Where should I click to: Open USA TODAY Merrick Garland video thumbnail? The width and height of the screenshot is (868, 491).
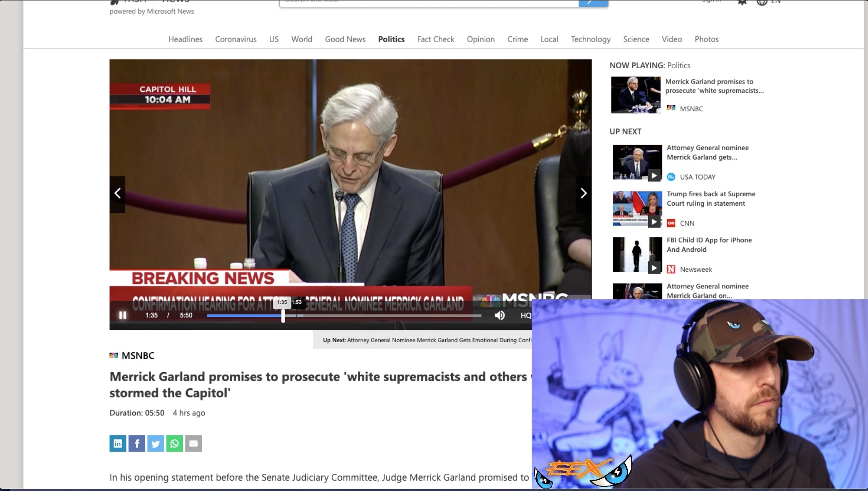tap(637, 162)
